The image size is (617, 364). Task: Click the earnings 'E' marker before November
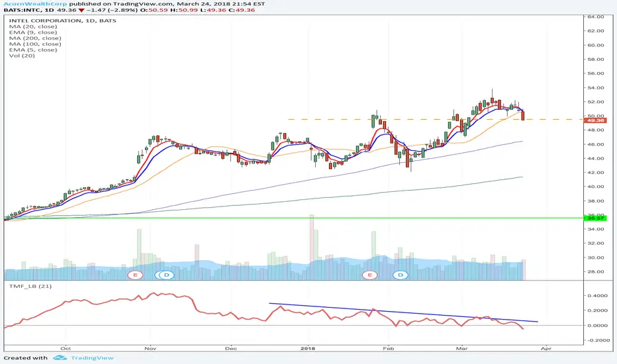coord(135,275)
